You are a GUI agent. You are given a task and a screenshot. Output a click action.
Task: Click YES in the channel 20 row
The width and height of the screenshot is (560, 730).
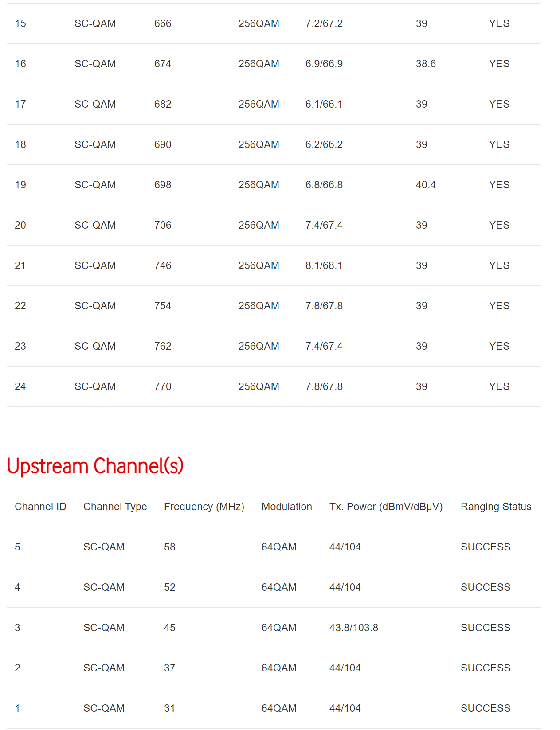(499, 225)
